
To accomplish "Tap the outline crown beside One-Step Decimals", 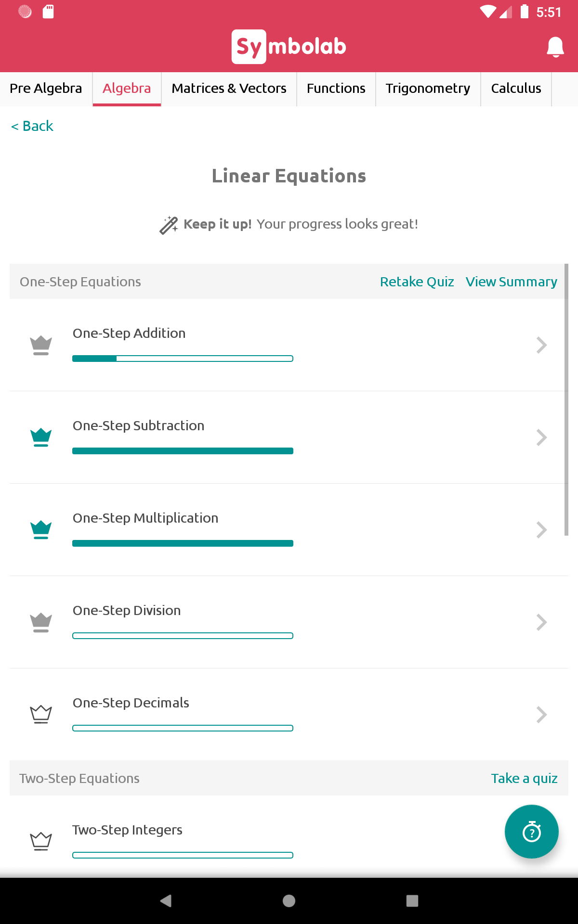I will click(41, 715).
